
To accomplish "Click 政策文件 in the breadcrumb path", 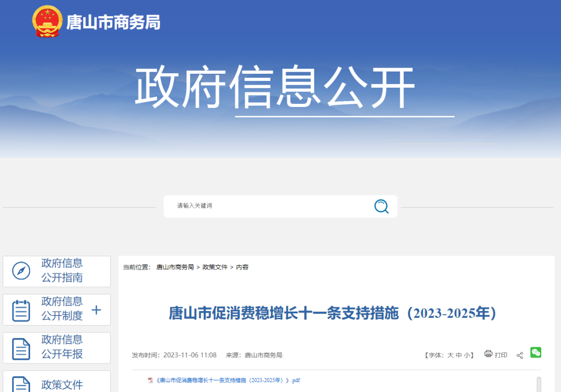I will pyautogui.click(x=215, y=267).
